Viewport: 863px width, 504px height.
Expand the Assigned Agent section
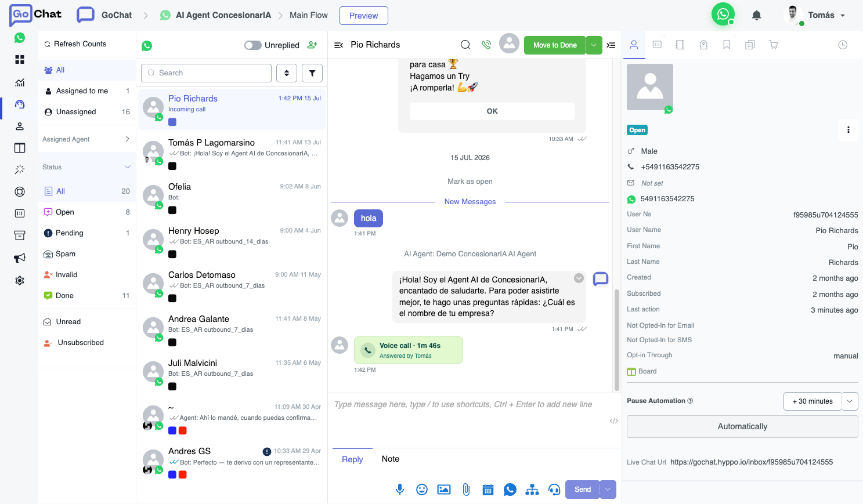(x=86, y=139)
